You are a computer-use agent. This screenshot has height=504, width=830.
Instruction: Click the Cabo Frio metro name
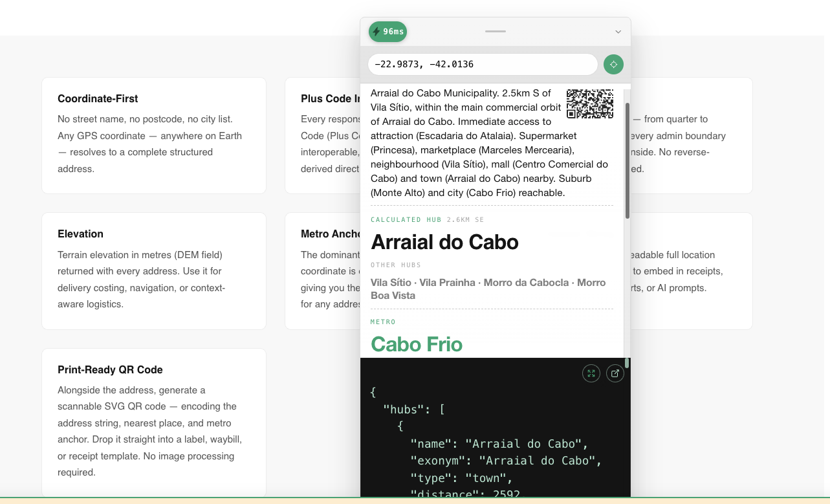[417, 344]
